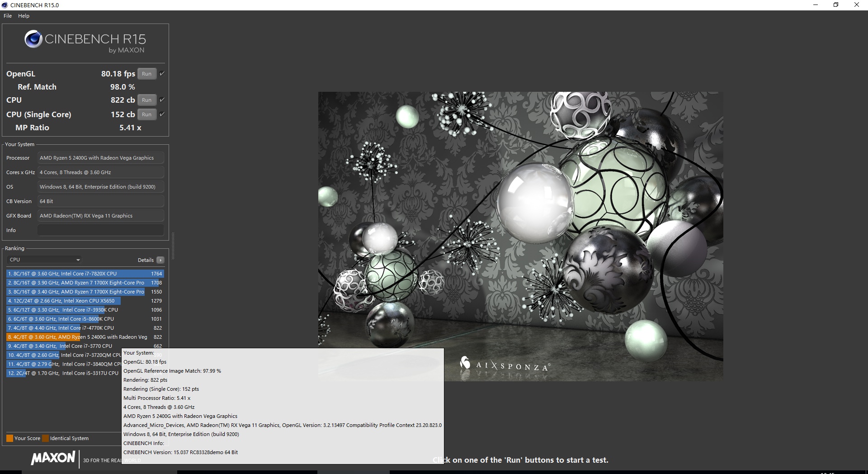Viewport: 868px width, 474px height.
Task: Click the CPU 822 cb score
Action: [123, 100]
